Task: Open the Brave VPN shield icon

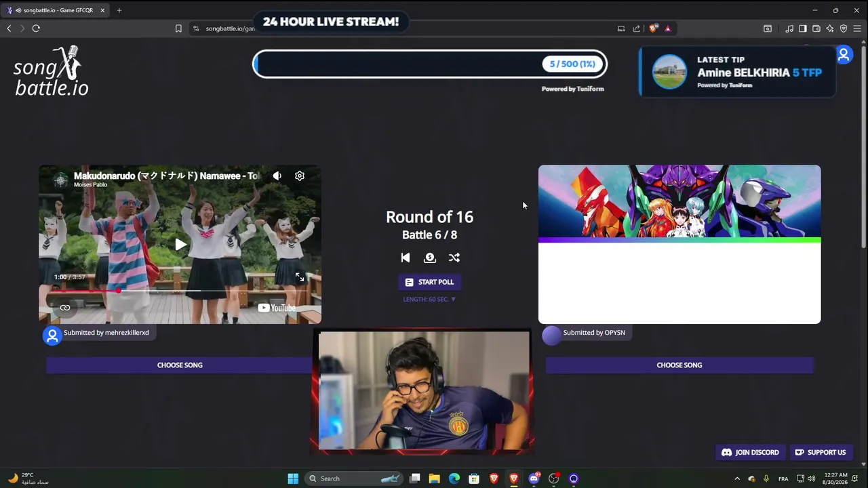Action: [x=844, y=28]
